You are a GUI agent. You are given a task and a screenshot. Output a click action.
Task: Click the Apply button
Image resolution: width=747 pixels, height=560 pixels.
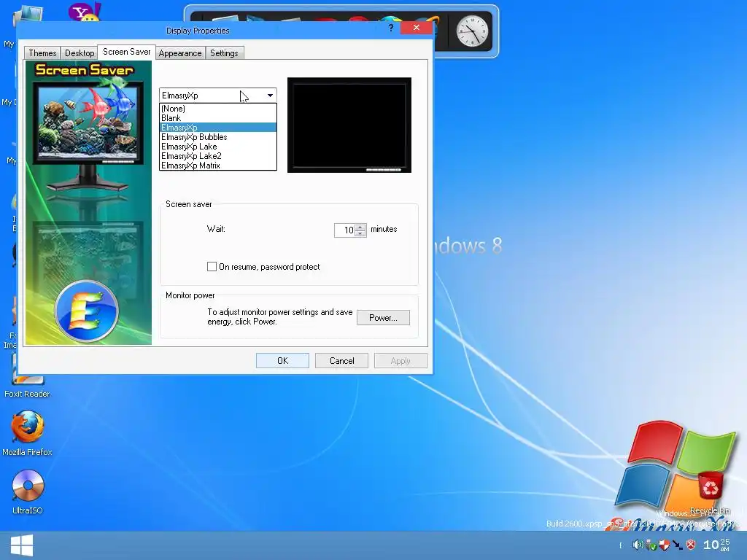[400, 360]
